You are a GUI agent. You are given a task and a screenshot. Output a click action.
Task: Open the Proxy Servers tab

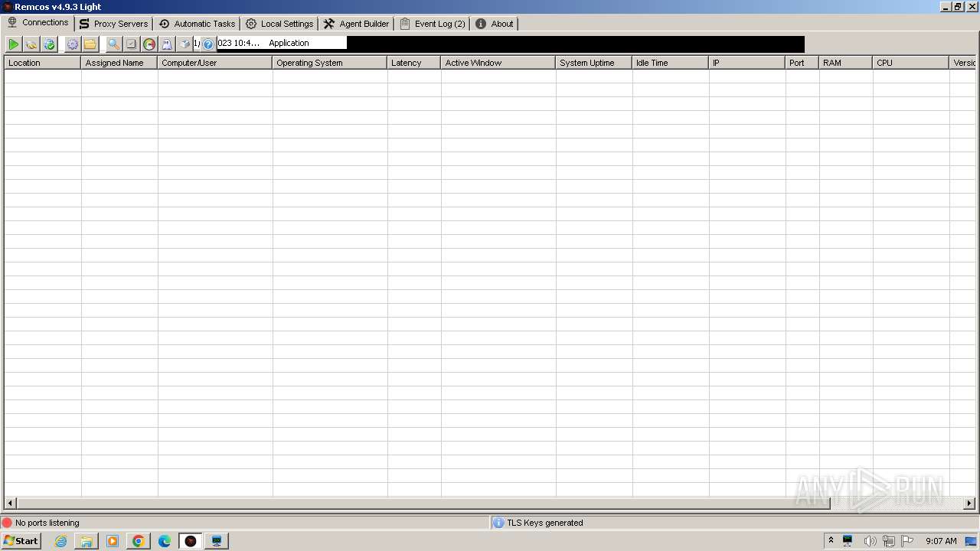coord(114,24)
